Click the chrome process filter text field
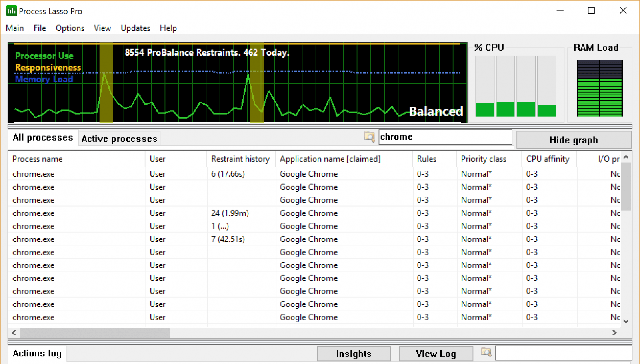The image size is (640, 364). point(445,137)
